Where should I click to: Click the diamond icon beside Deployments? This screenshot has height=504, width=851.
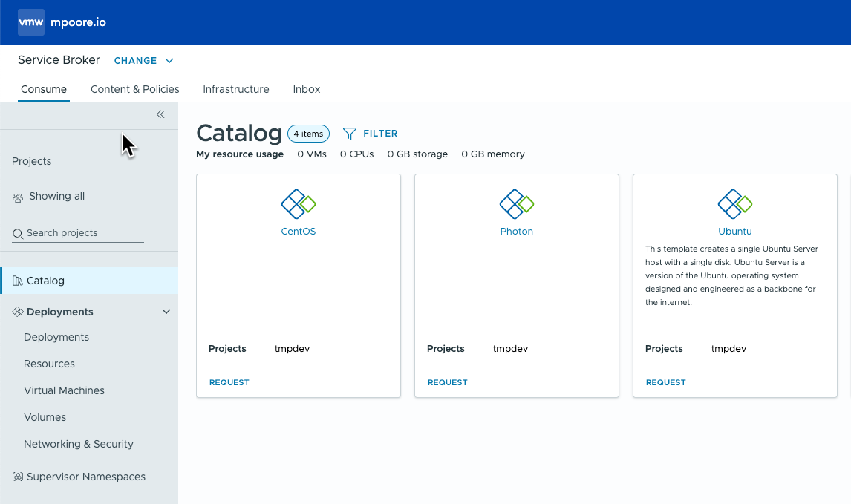click(x=16, y=311)
